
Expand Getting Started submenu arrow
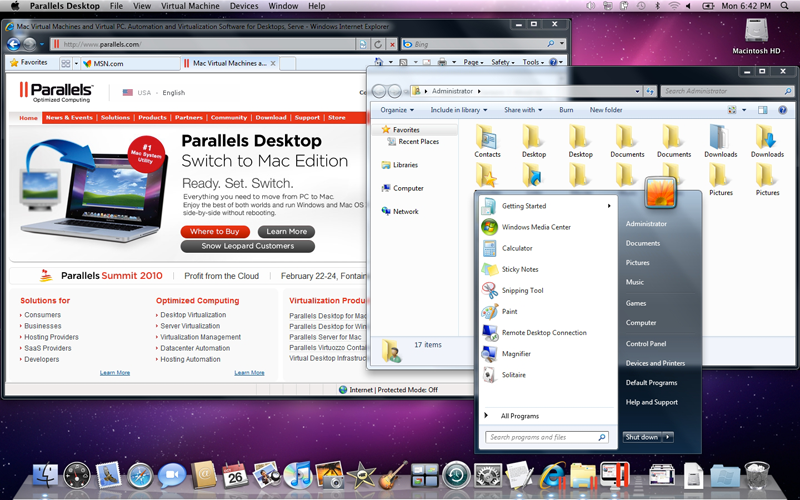609,206
